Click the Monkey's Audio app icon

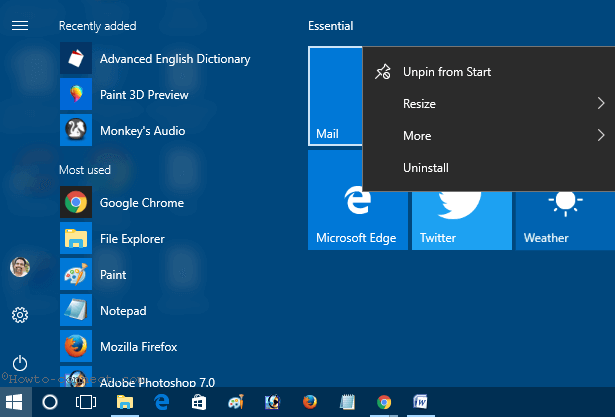[76, 130]
